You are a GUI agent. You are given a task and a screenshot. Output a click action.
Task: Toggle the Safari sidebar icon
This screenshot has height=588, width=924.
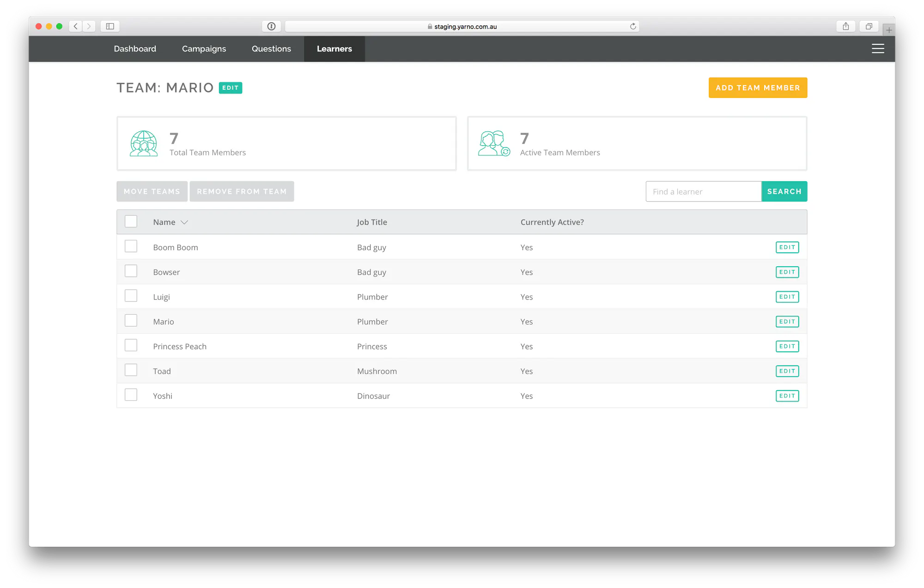point(110,26)
